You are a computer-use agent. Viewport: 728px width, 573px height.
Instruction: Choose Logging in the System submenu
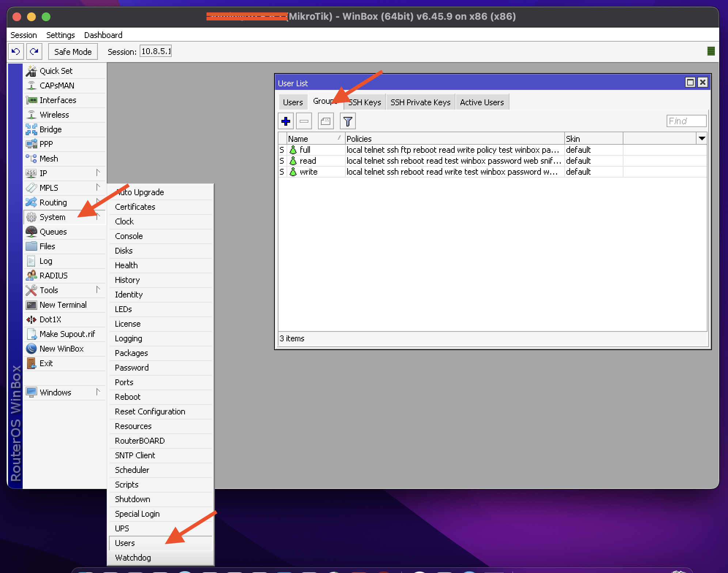coord(161,338)
